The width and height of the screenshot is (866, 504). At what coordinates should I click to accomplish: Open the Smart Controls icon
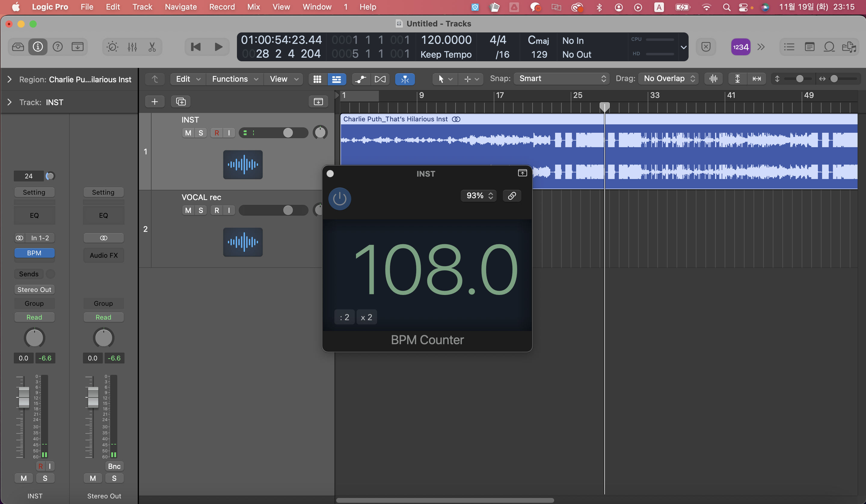point(112,47)
